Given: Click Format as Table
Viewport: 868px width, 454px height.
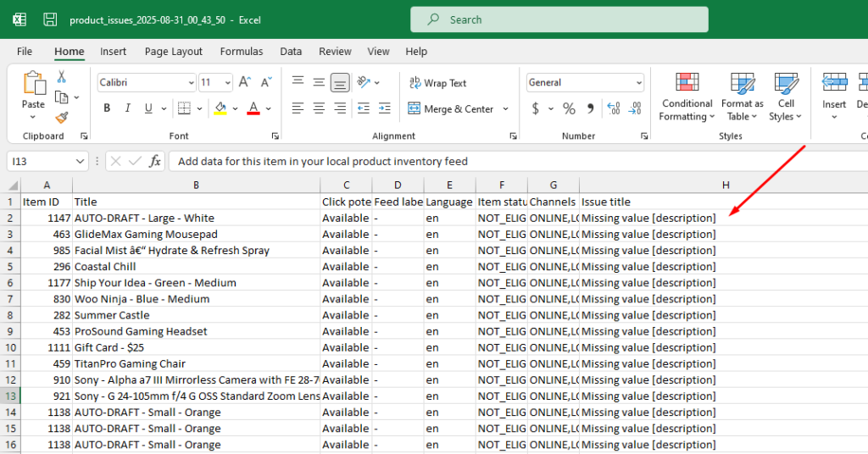Looking at the screenshot, I should [742, 97].
